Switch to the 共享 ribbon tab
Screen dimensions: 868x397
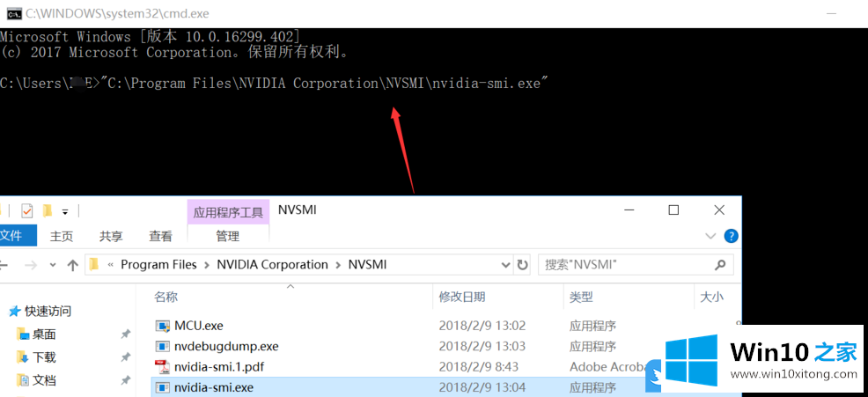(111, 237)
